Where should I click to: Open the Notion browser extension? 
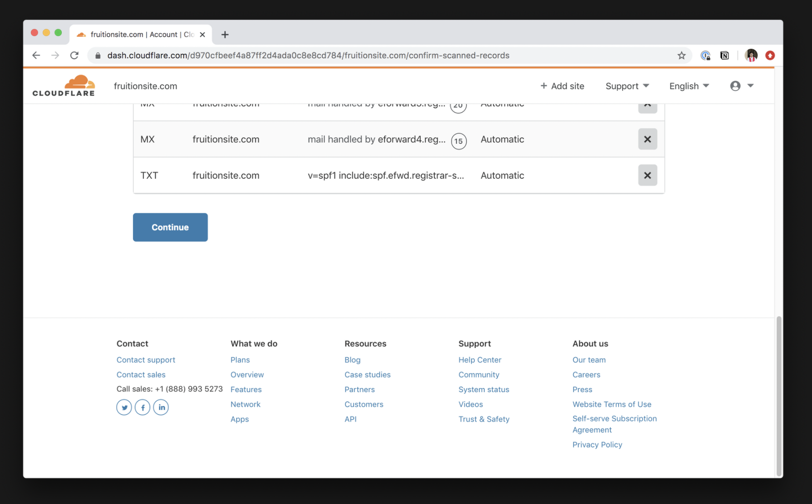[x=725, y=55]
